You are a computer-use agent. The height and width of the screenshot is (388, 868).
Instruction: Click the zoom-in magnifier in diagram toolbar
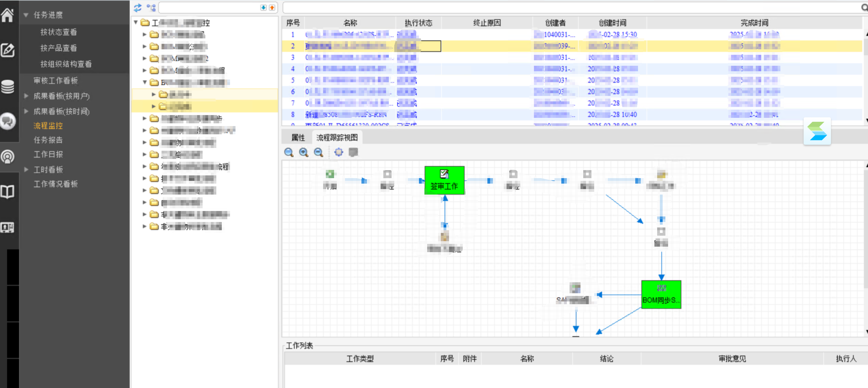point(304,152)
